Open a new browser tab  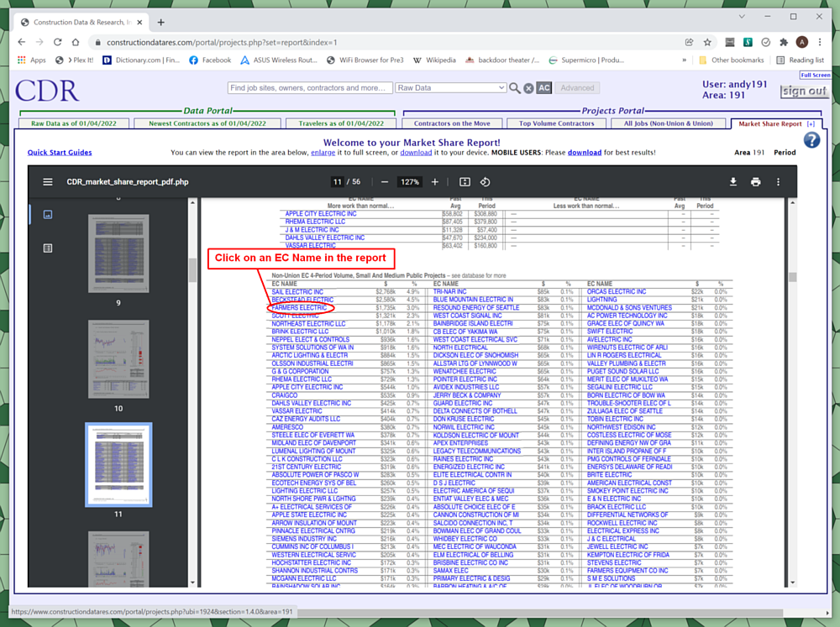160,22
